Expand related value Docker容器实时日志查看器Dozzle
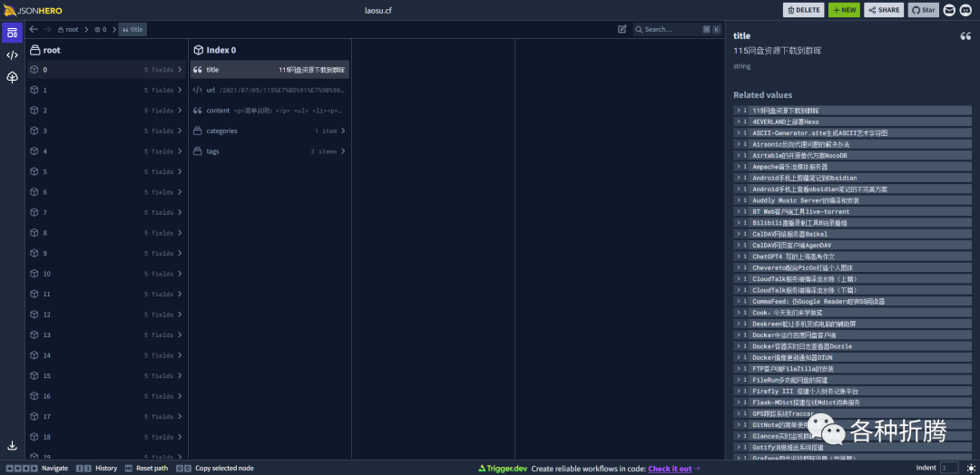 [x=738, y=346]
